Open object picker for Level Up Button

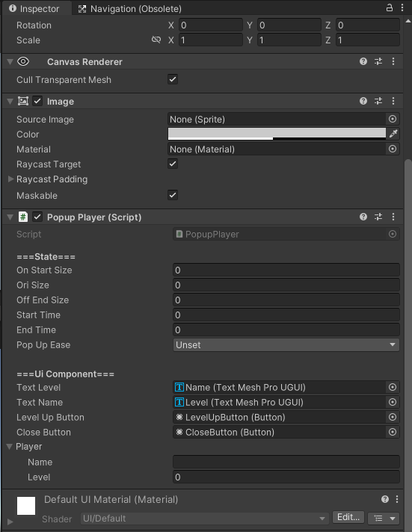(393, 417)
